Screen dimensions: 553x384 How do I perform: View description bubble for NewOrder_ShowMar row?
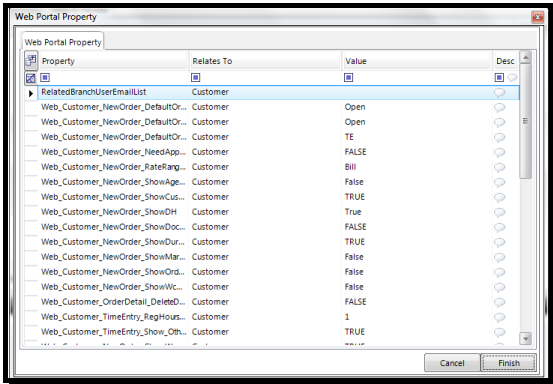coord(499,257)
